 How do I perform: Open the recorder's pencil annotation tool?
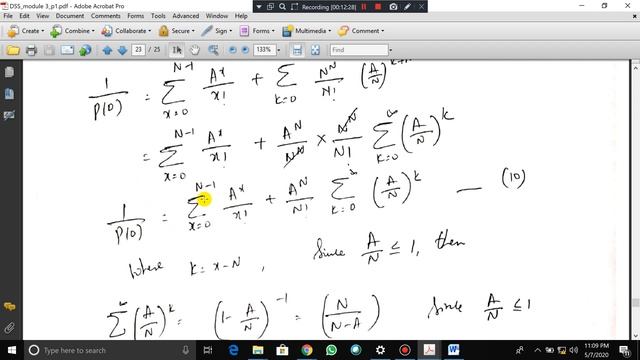click(x=408, y=7)
